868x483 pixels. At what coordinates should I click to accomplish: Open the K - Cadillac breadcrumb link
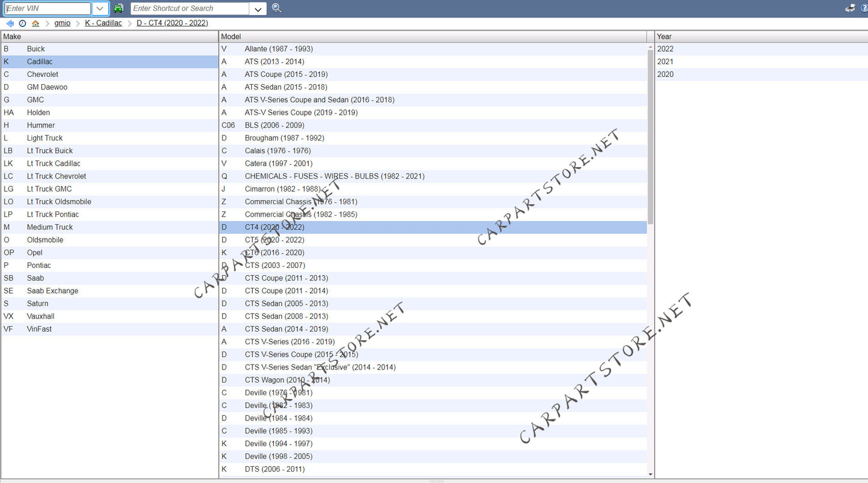pos(103,23)
